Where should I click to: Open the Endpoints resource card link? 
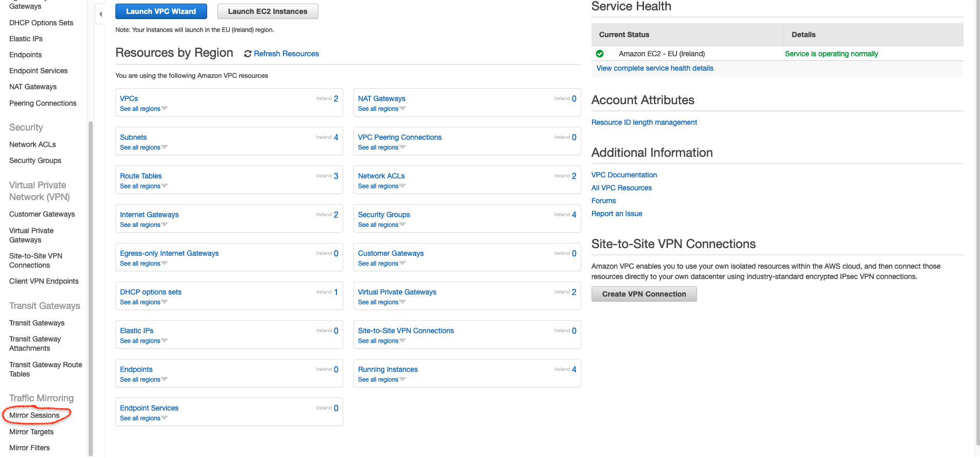click(137, 369)
